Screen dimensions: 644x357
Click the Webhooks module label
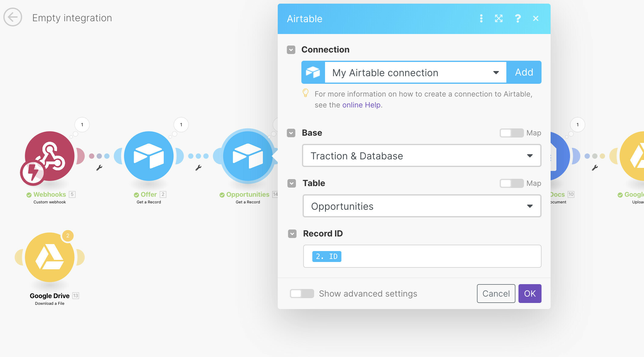(50, 194)
